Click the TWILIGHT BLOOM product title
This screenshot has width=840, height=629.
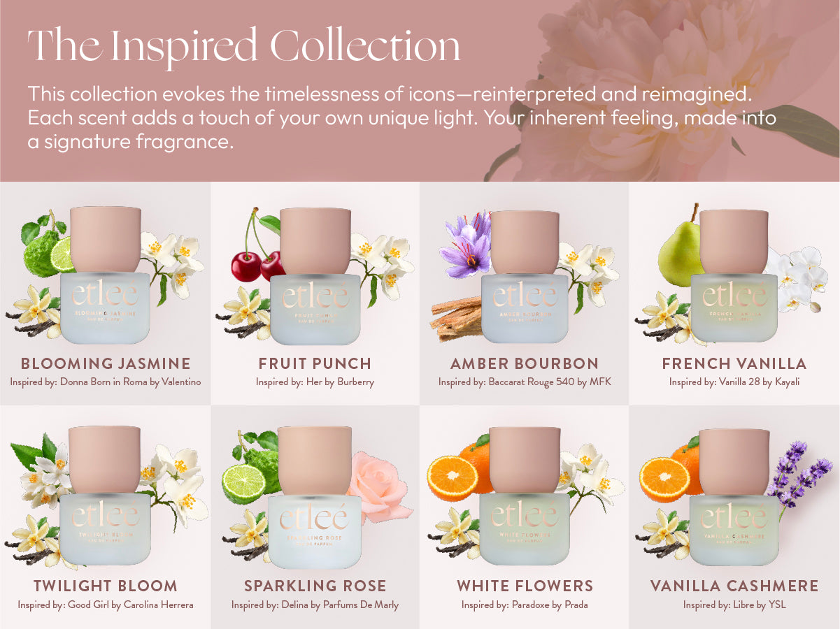click(106, 586)
